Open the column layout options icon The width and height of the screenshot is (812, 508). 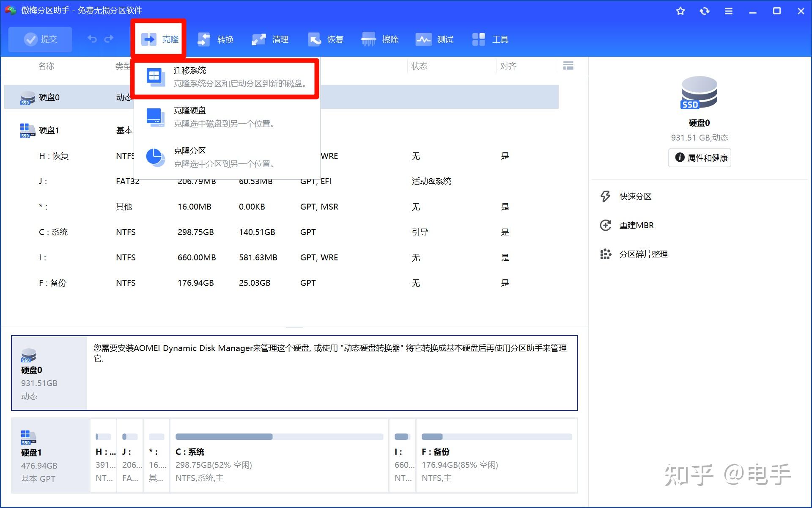[x=568, y=66]
